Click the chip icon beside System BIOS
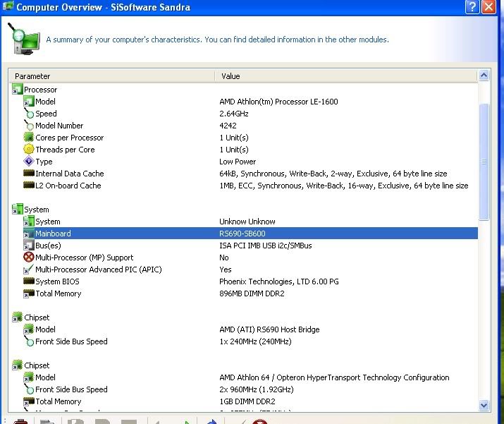The image size is (504, 424). [x=29, y=281]
